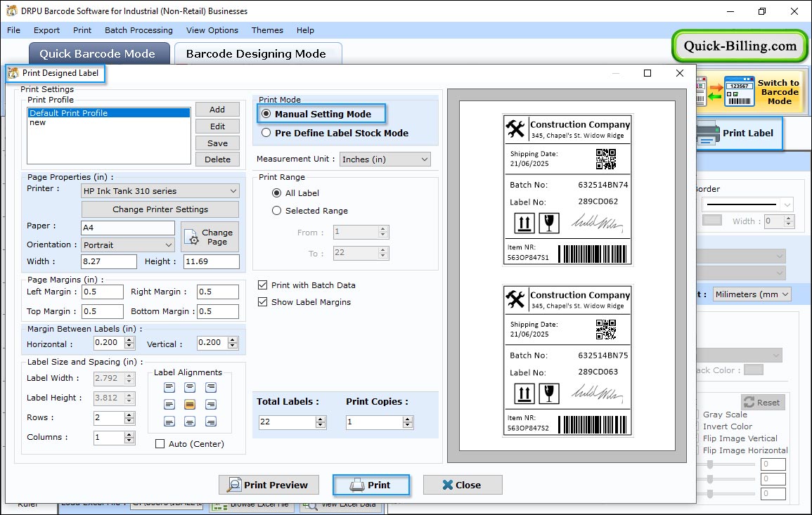Select middle-left label alignment icon
The height and width of the screenshot is (515, 812).
pos(169,404)
